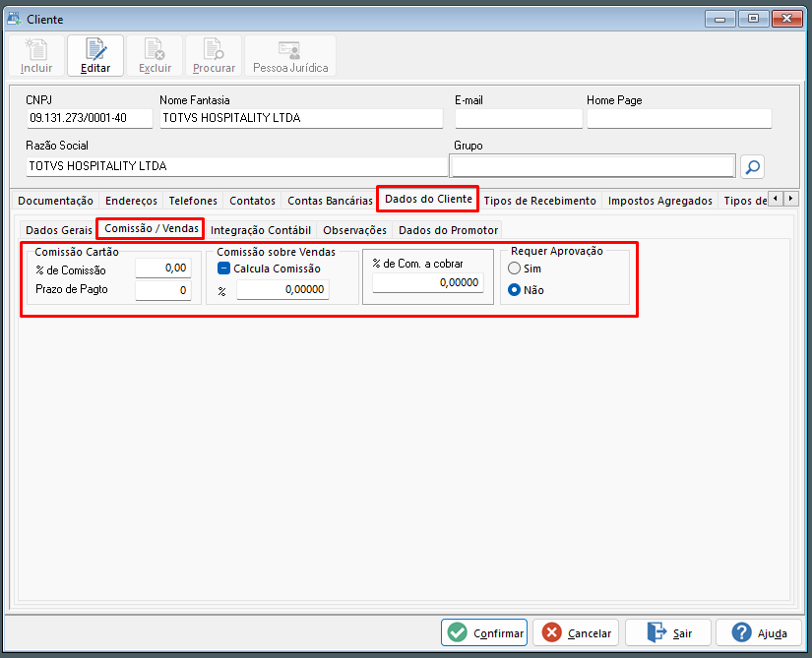Click the Nome Fantasia field
Image resolution: width=812 pixels, height=658 pixels.
pyautogui.click(x=301, y=118)
